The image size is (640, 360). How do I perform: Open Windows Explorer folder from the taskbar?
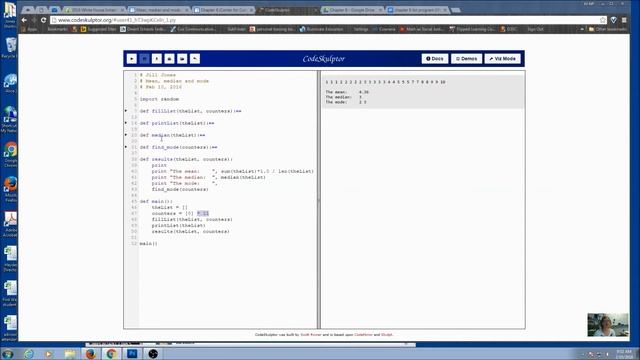point(70,354)
